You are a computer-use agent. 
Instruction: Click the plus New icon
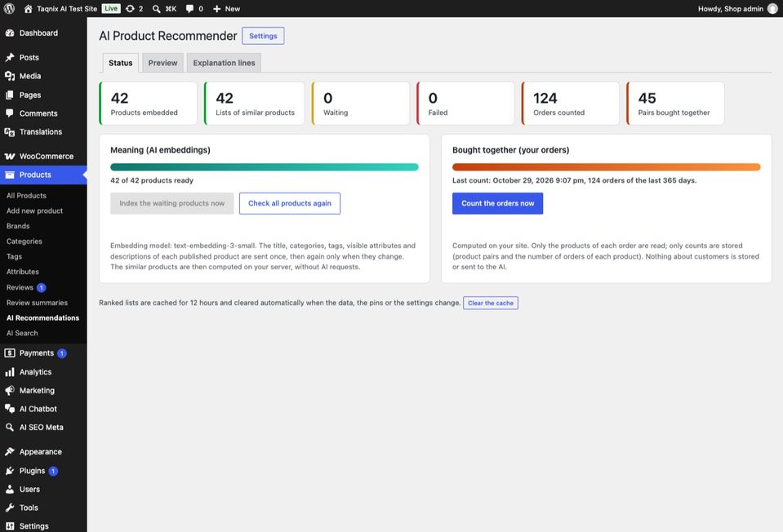coord(216,8)
